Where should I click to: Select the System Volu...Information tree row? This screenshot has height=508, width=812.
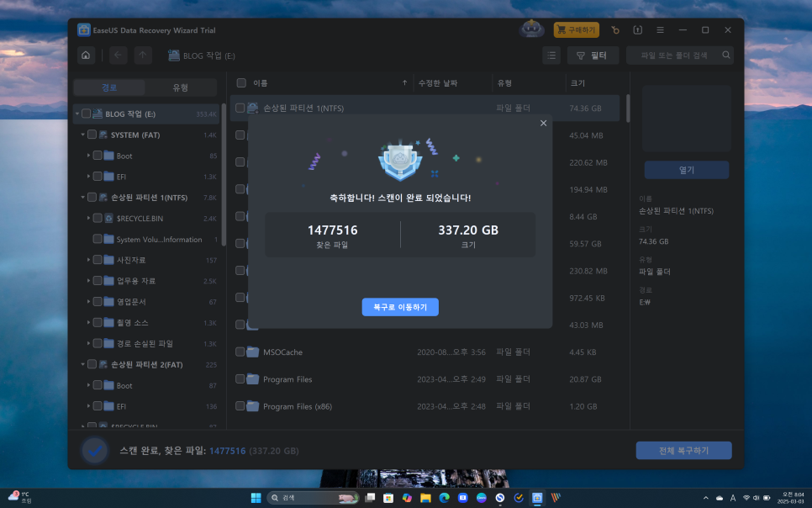[x=148, y=239]
